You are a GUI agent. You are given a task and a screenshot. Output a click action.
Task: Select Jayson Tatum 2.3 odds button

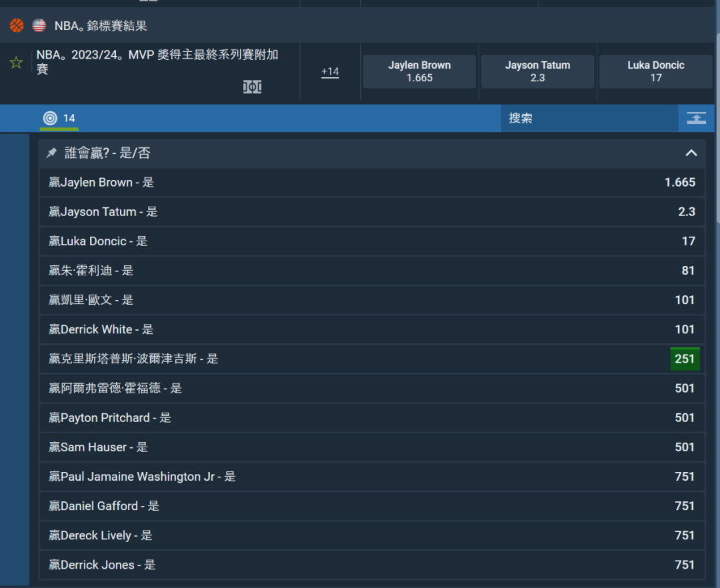pyautogui.click(x=537, y=71)
